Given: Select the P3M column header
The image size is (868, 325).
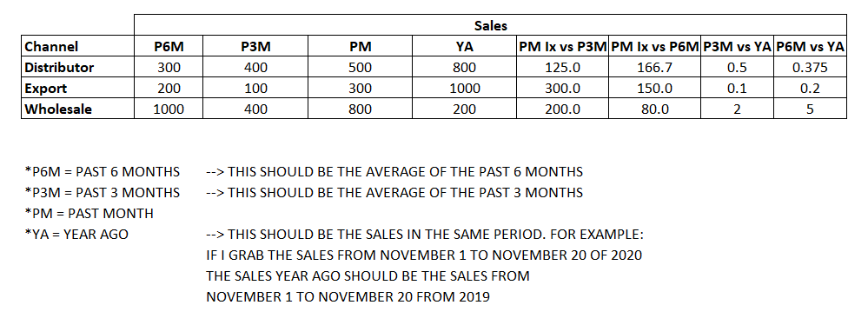Looking at the screenshot, I should 255,47.
